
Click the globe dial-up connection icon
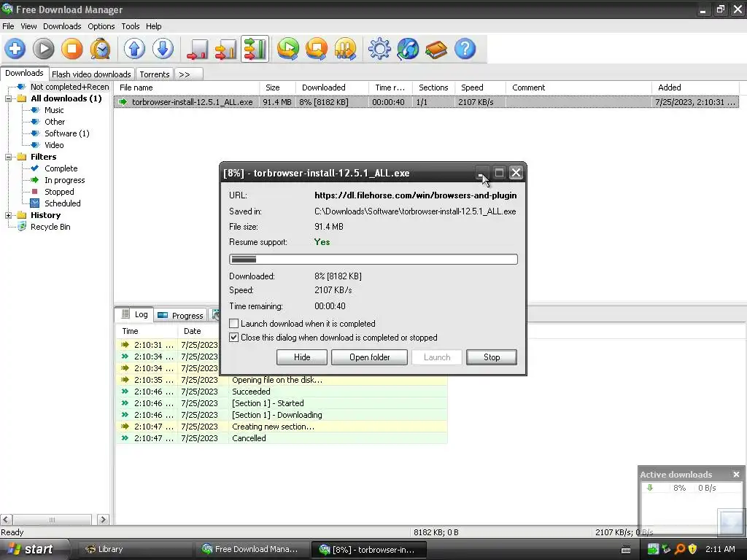(408, 49)
